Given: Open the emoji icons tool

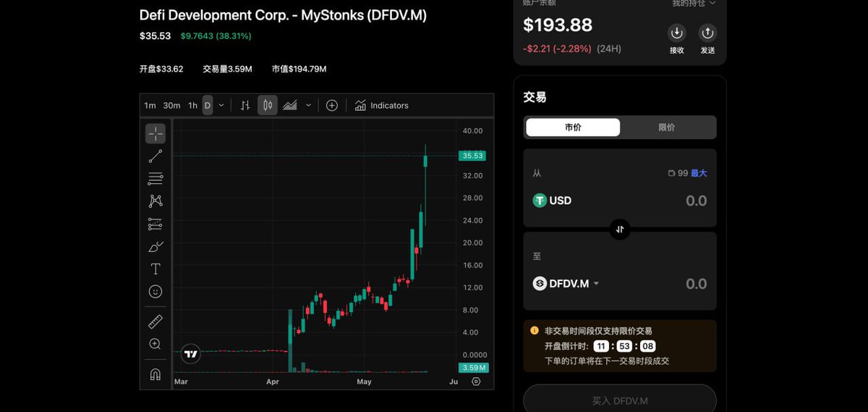Looking at the screenshot, I should [x=156, y=291].
